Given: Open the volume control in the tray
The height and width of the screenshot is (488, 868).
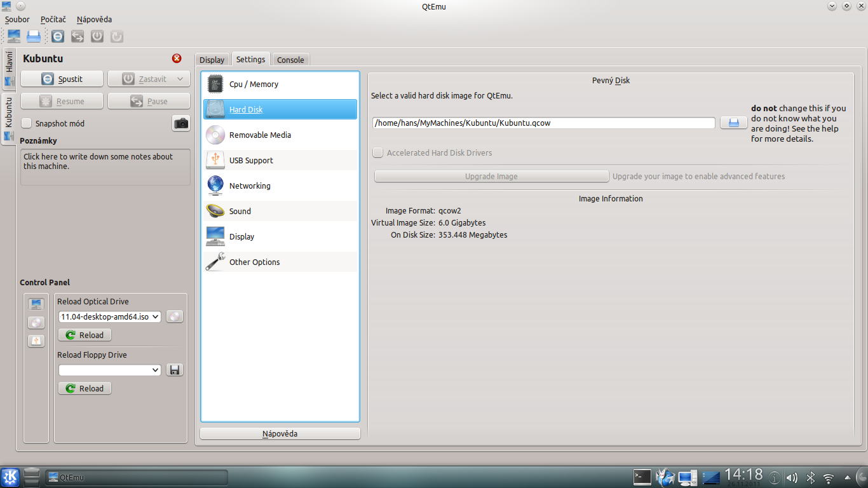Looking at the screenshot, I should click(792, 478).
